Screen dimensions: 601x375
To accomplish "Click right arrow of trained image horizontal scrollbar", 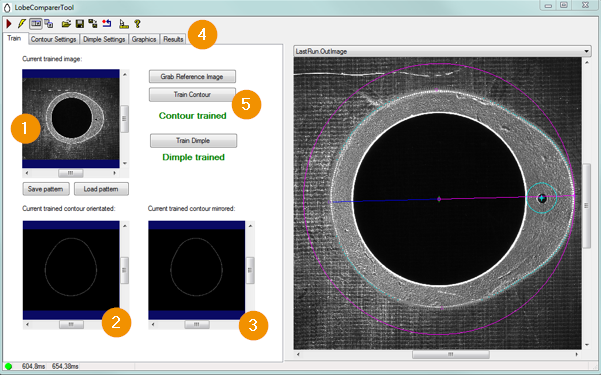I will (115, 173).
